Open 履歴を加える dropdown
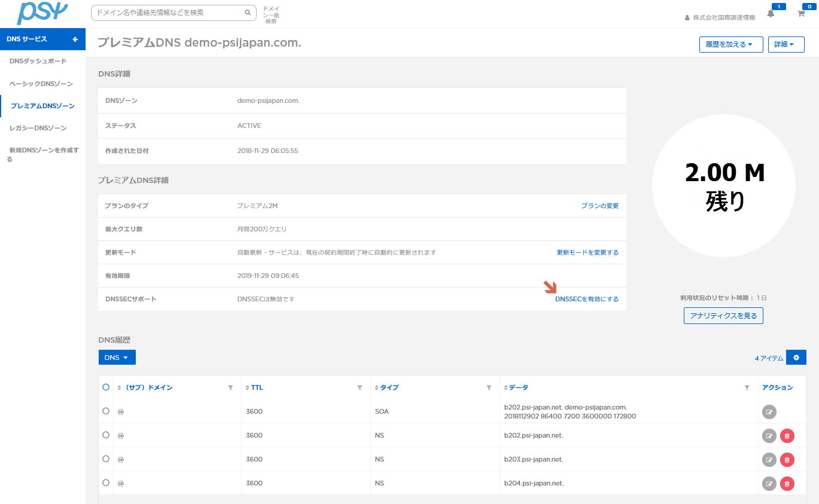 click(x=731, y=45)
